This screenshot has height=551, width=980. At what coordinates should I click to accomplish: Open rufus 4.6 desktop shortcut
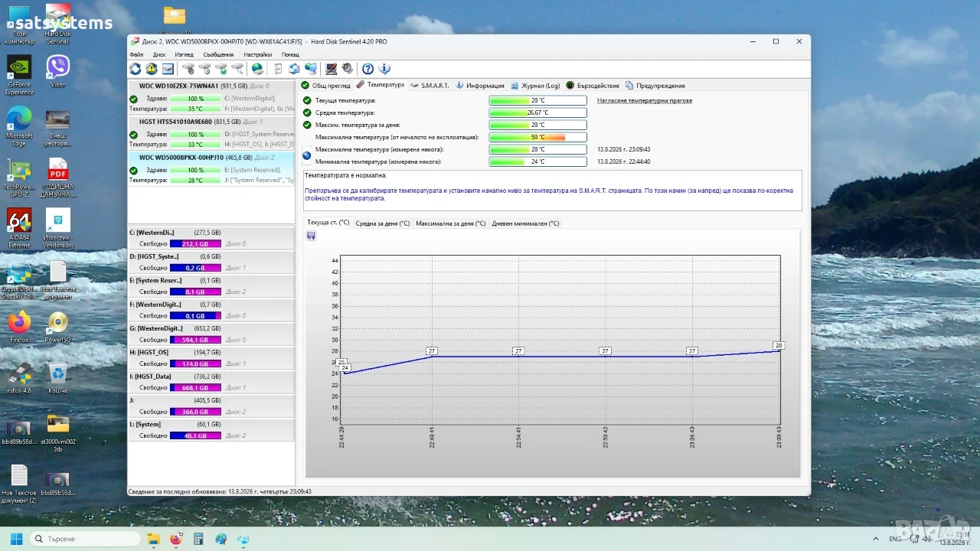(19, 379)
